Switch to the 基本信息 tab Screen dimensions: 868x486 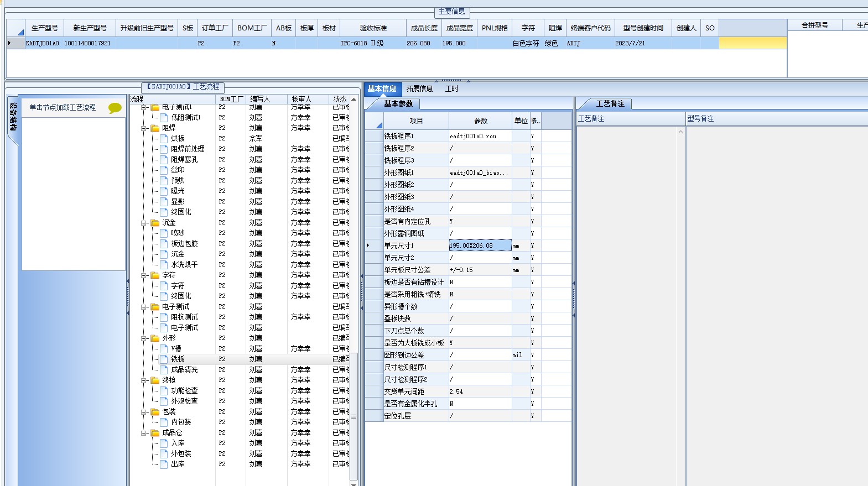click(382, 88)
